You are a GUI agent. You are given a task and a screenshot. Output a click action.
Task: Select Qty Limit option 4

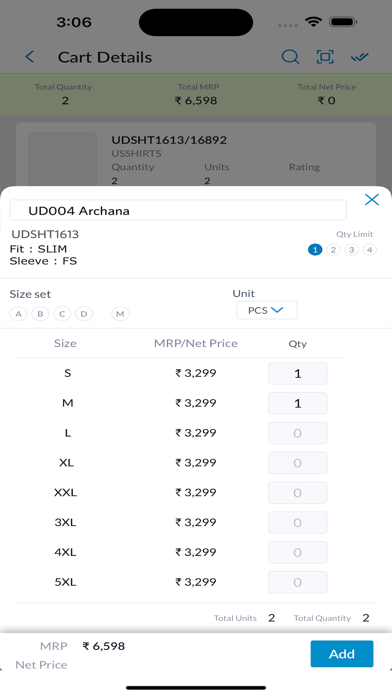369,250
